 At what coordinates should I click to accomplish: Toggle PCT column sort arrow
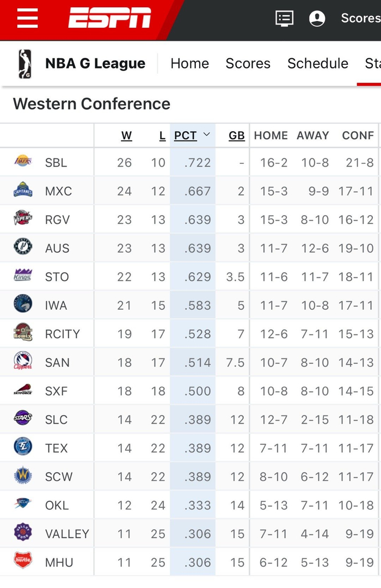coord(206,135)
